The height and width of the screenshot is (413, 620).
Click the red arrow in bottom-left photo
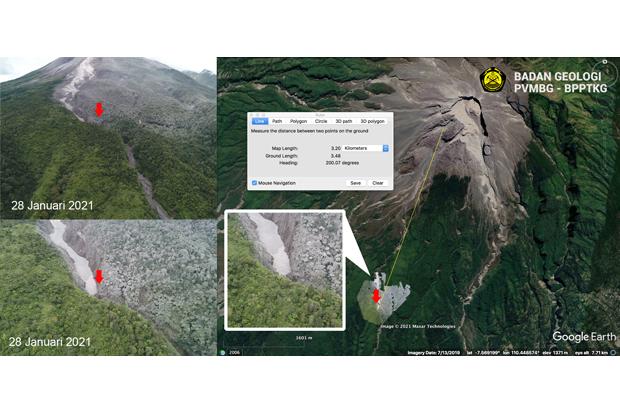(x=98, y=277)
